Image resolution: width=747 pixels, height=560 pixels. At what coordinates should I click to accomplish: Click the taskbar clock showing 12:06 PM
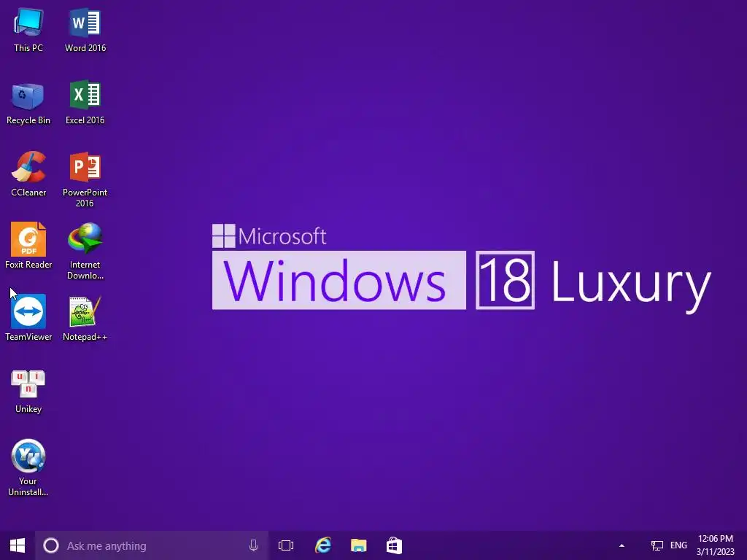(x=716, y=545)
